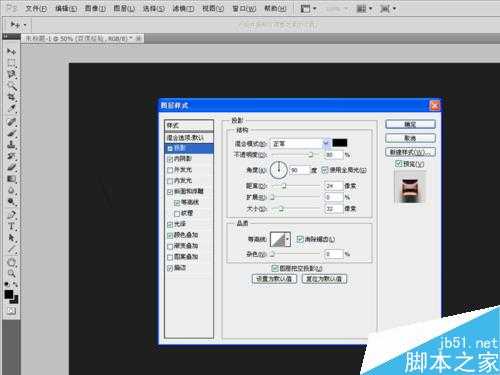Open the drop shadow color swatch
500x375 pixels.
click(340, 143)
